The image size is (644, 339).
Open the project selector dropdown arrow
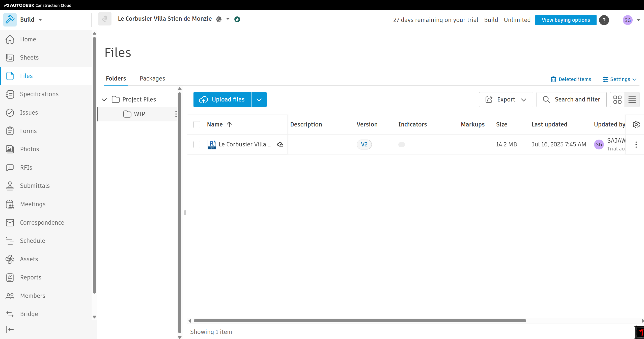tap(228, 19)
